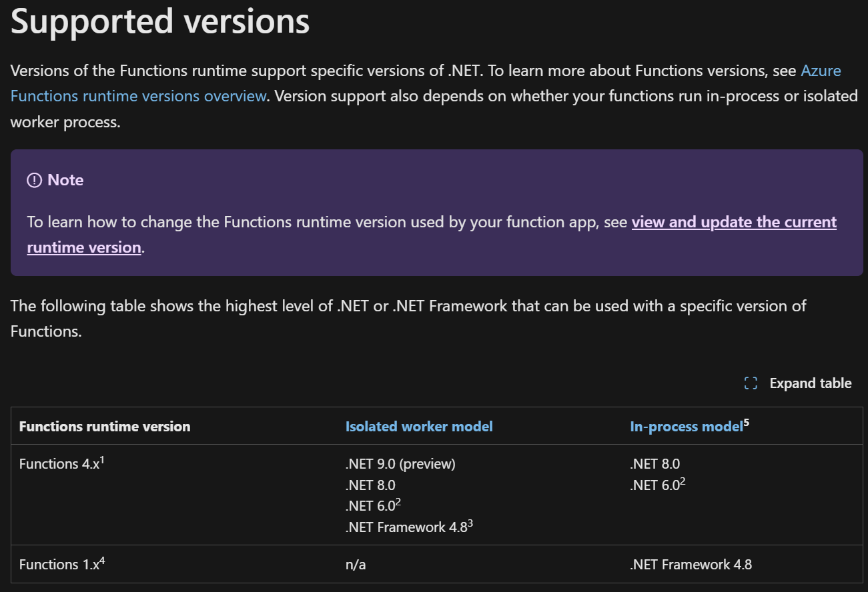Screen dimensions: 868x592
Task: Open the In-process model column link
Action: pyautogui.click(x=687, y=427)
